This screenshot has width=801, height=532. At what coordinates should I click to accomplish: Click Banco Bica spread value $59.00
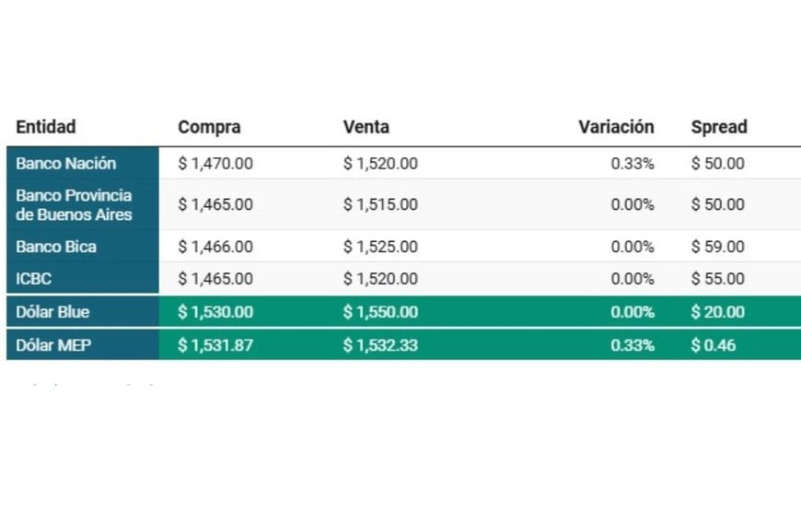click(x=718, y=247)
